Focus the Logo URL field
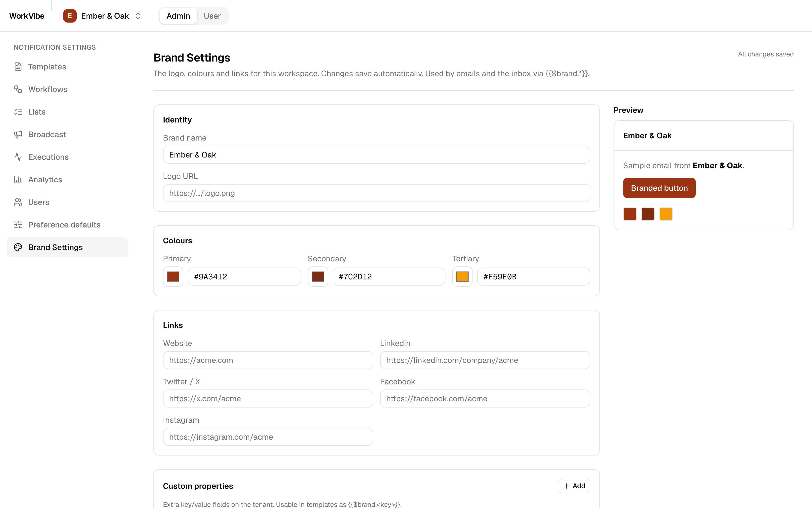This screenshot has width=812, height=508. click(376, 193)
